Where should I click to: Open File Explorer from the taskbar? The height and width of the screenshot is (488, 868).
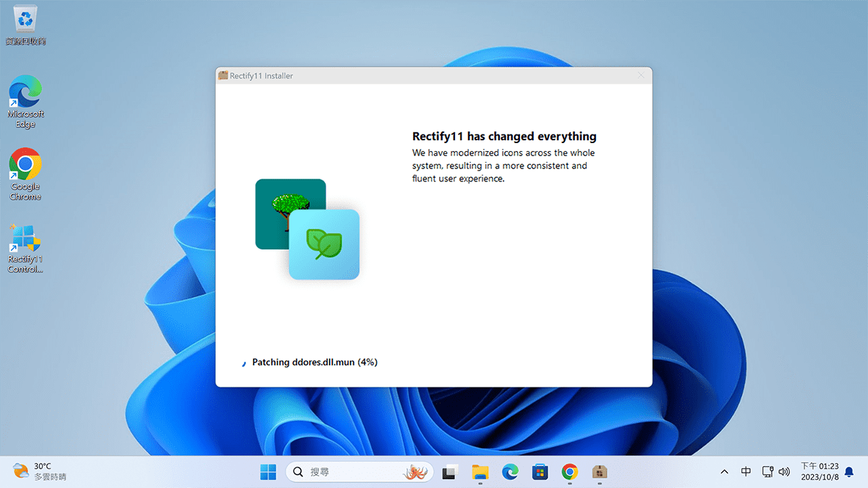click(x=480, y=472)
